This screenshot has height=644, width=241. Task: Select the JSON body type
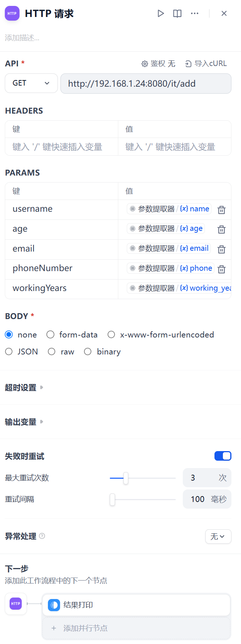point(8,352)
